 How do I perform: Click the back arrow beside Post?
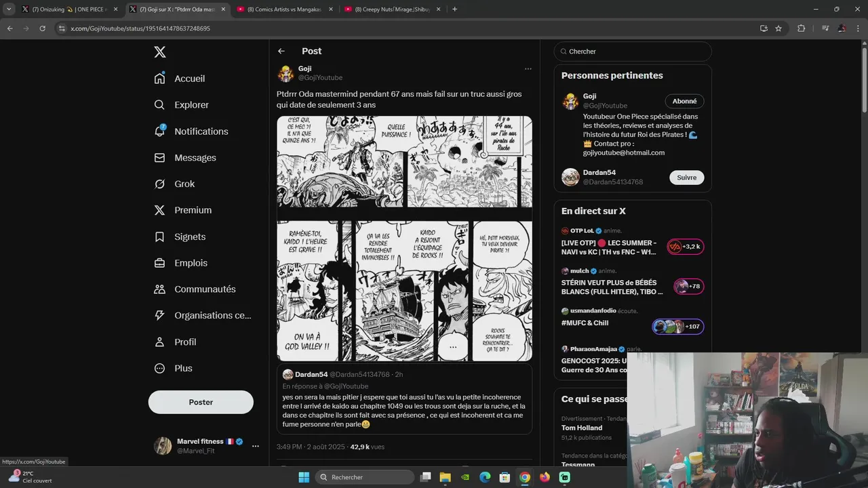point(281,52)
